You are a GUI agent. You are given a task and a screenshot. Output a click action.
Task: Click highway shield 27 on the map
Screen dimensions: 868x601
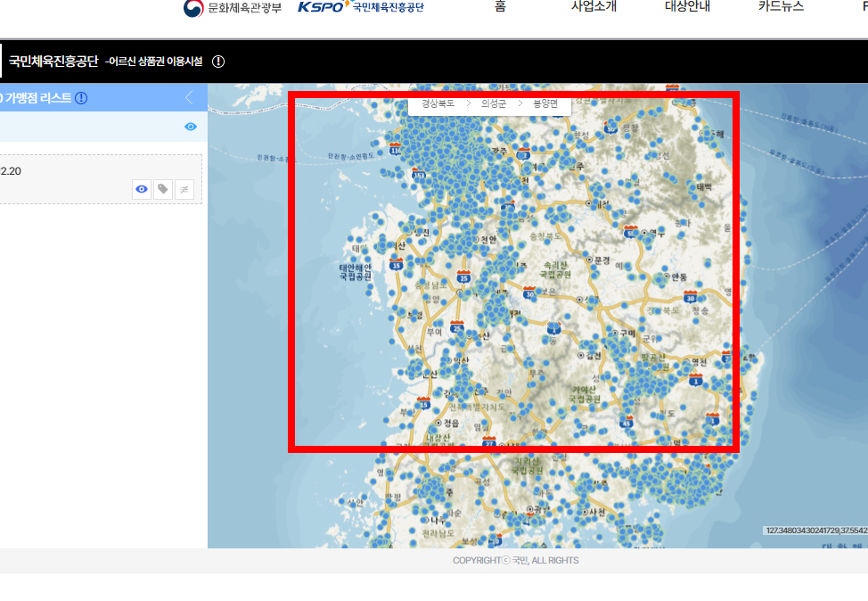click(488, 441)
